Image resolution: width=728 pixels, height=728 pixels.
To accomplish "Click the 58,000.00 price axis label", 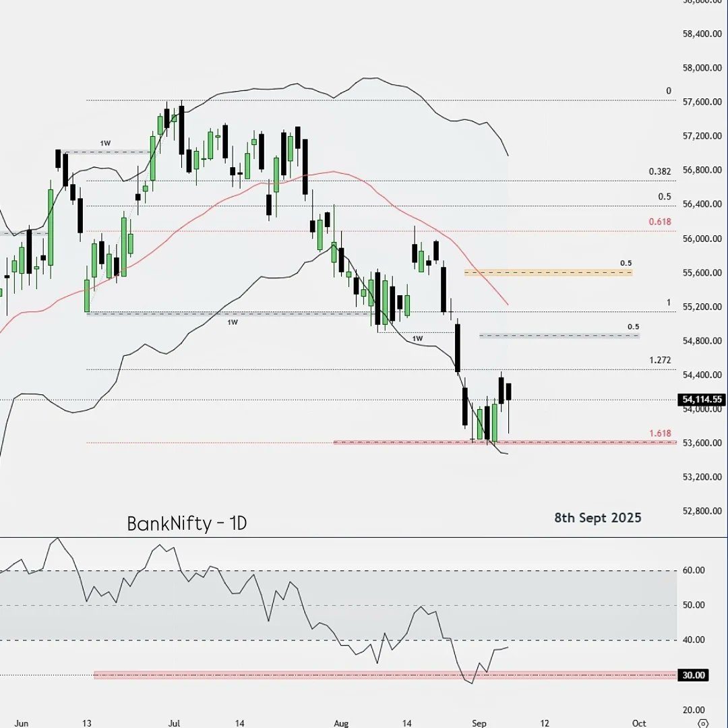I will click(702, 68).
